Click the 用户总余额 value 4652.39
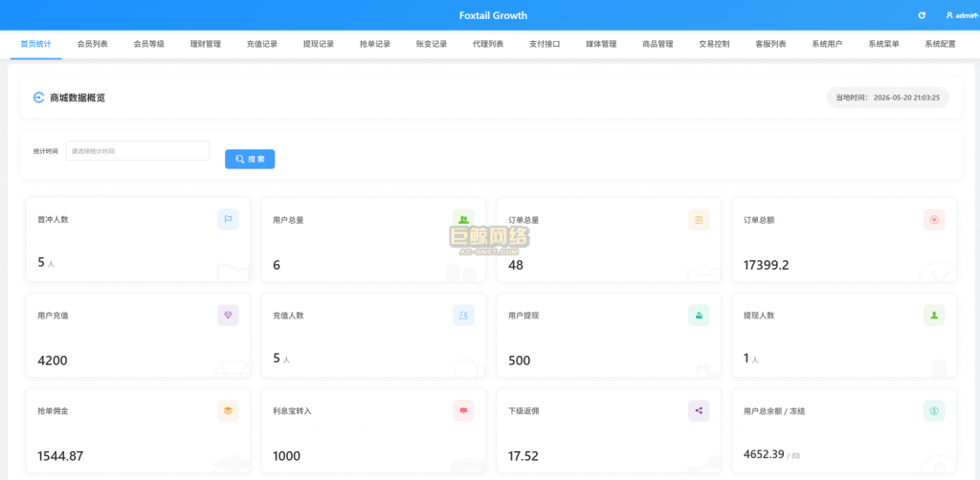The height and width of the screenshot is (480, 980). tap(764, 454)
